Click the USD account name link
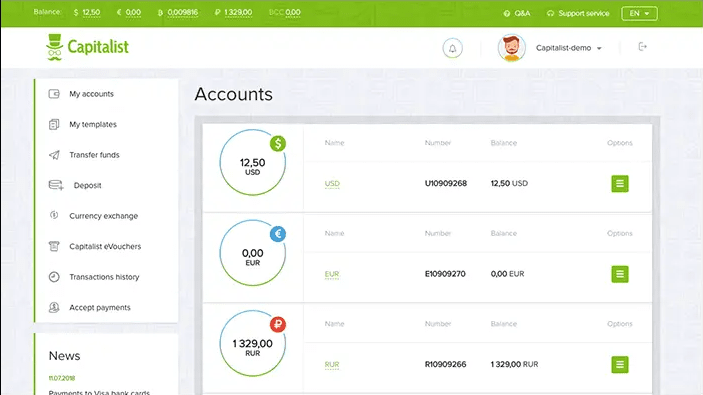The height and width of the screenshot is (395, 703). [332, 183]
